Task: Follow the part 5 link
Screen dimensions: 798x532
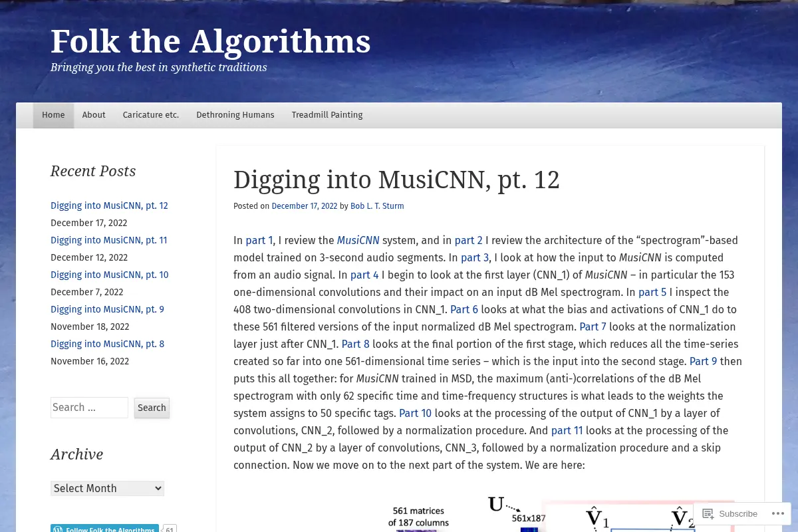Action: point(652,292)
